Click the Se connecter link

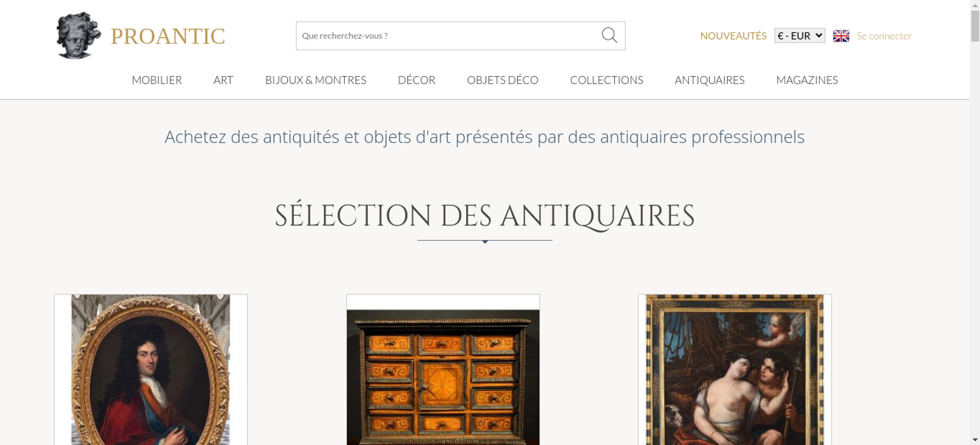click(x=884, y=36)
